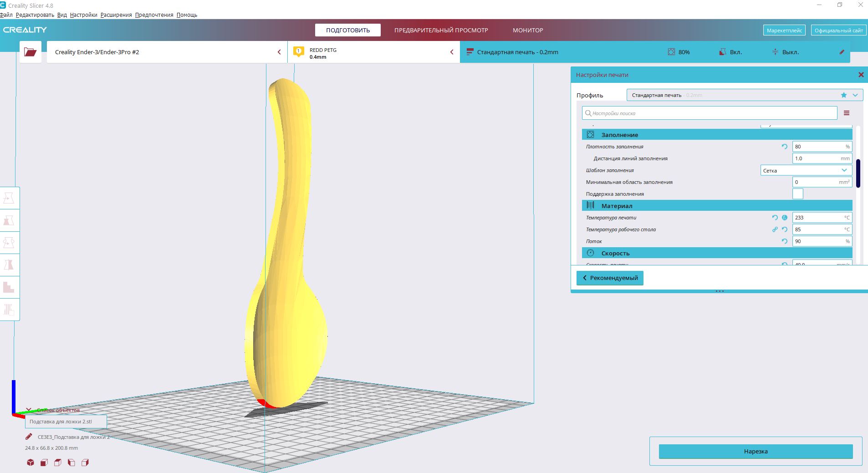Click the formula icon beside Температура печати

[785, 218]
